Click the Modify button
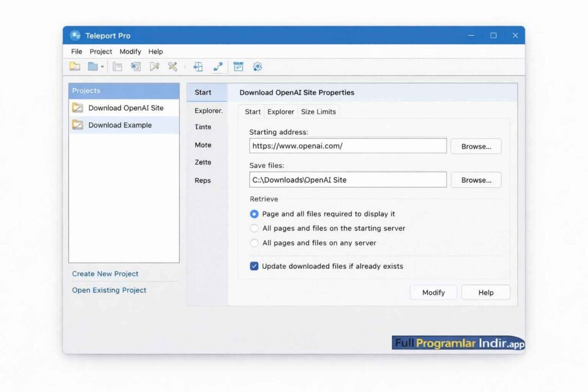Viewport: 588px width, 392px height. click(x=433, y=293)
